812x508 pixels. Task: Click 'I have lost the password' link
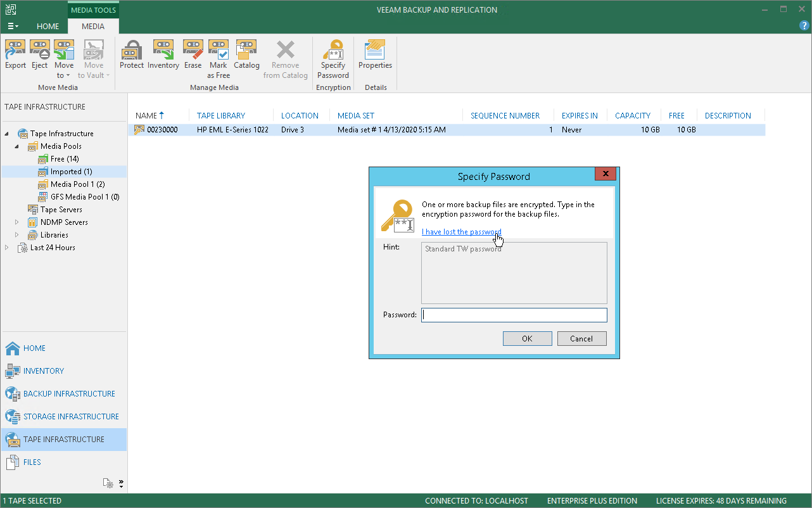click(462, 232)
